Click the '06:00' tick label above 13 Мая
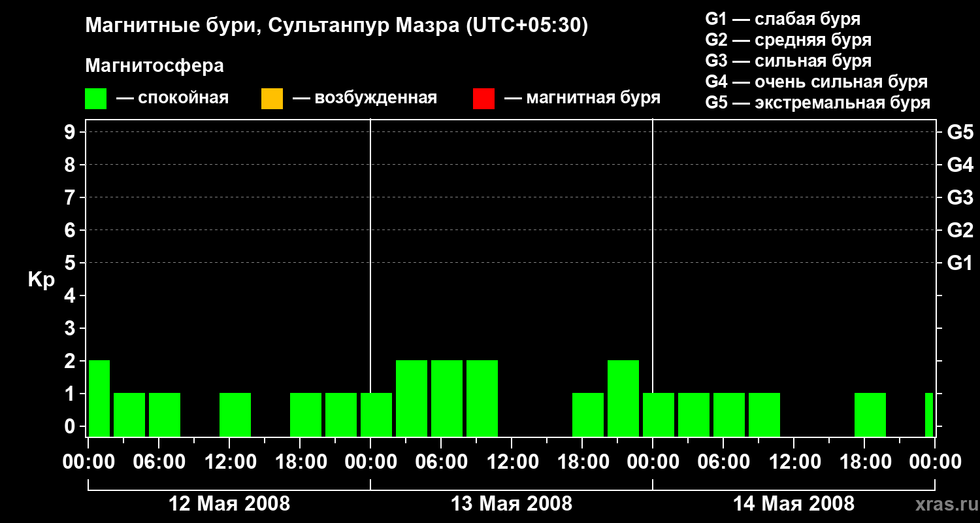This screenshot has width=980, height=523. (441, 462)
